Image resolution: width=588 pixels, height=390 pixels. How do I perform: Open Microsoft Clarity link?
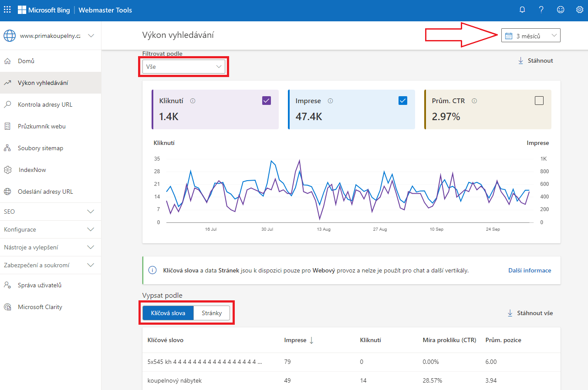click(x=51, y=307)
